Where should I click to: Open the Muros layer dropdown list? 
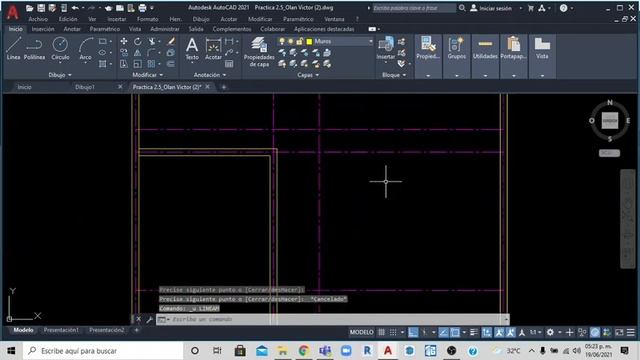click(x=371, y=41)
